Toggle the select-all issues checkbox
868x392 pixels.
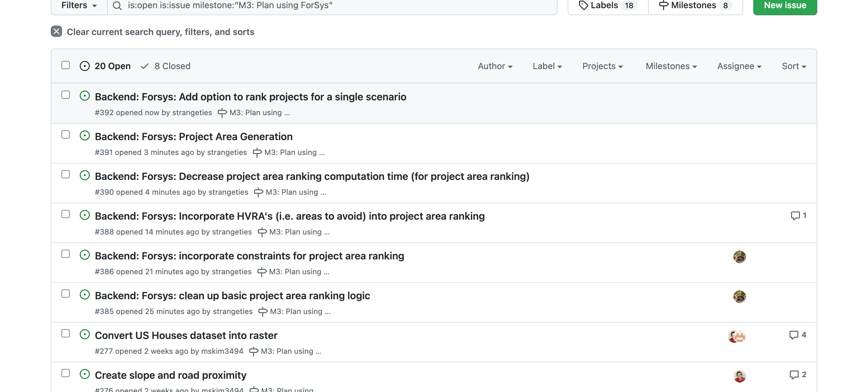coord(65,65)
